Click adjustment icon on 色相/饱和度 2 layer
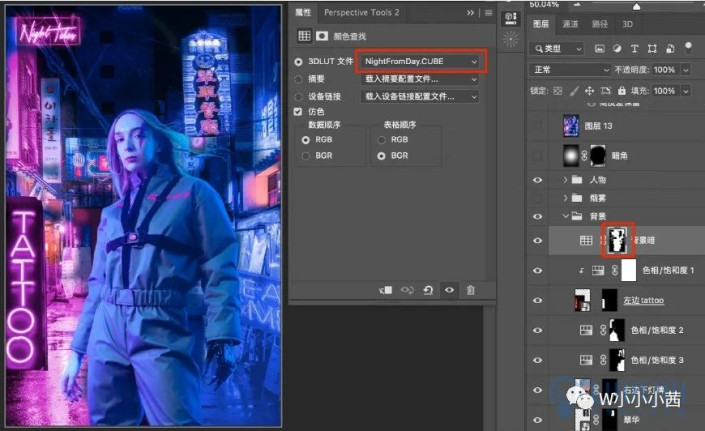The height and width of the screenshot is (431, 705). (x=586, y=330)
